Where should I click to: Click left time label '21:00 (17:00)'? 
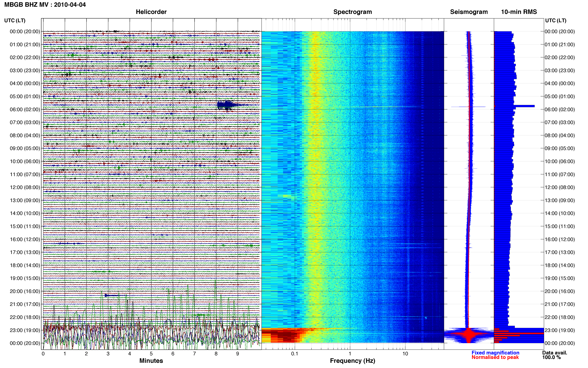coord(25,304)
